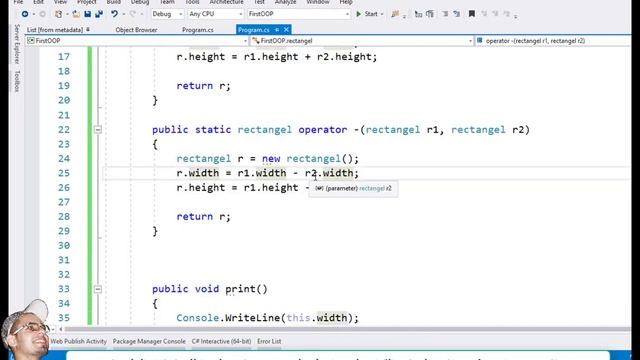This screenshot has height=360, width=640.
Task: Click the greyed Redo toolbar icon
Action: point(133,14)
